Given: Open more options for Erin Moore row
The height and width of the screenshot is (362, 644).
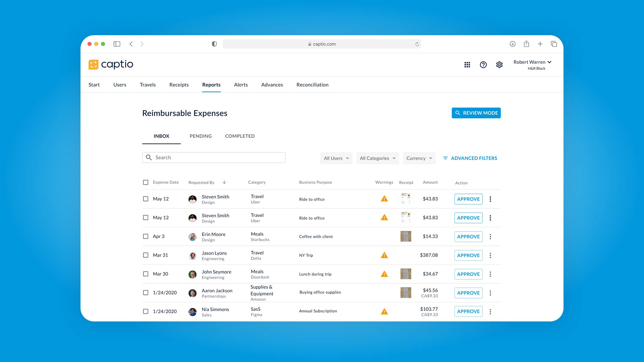Looking at the screenshot, I should [490, 237].
